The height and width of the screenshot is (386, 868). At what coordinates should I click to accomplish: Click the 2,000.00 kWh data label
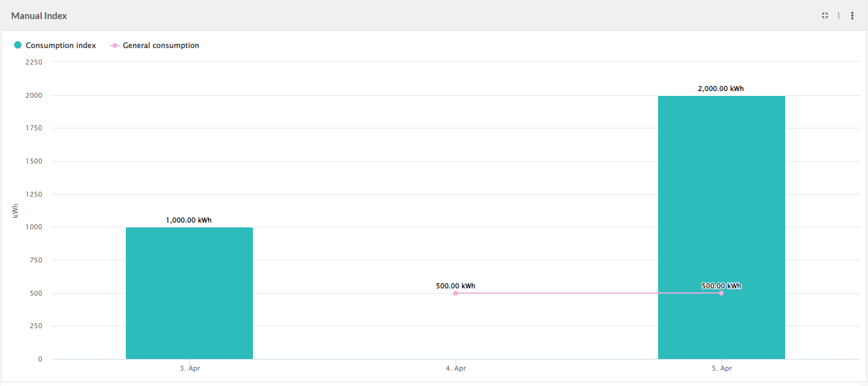[721, 89]
